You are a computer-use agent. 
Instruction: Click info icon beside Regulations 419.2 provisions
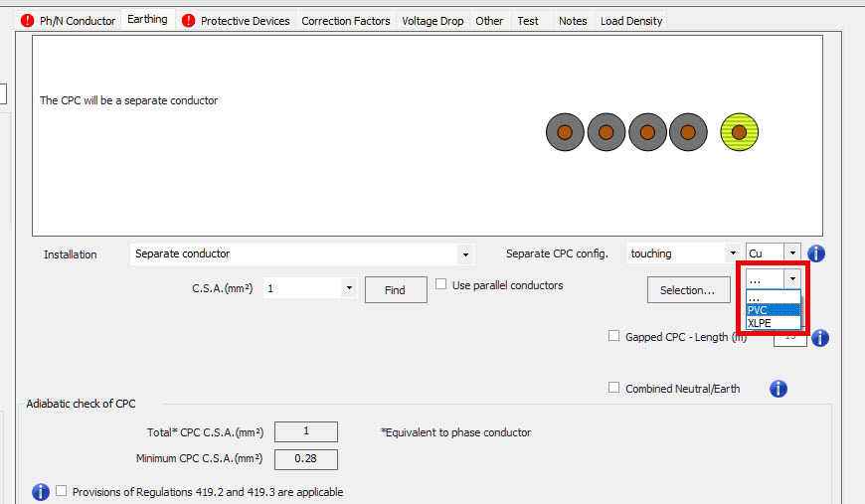(x=41, y=492)
